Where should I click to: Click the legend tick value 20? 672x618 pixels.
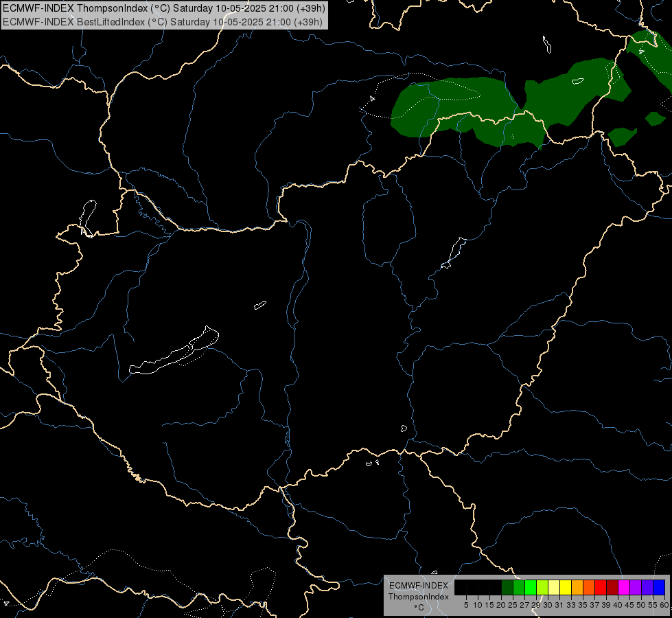(501, 605)
